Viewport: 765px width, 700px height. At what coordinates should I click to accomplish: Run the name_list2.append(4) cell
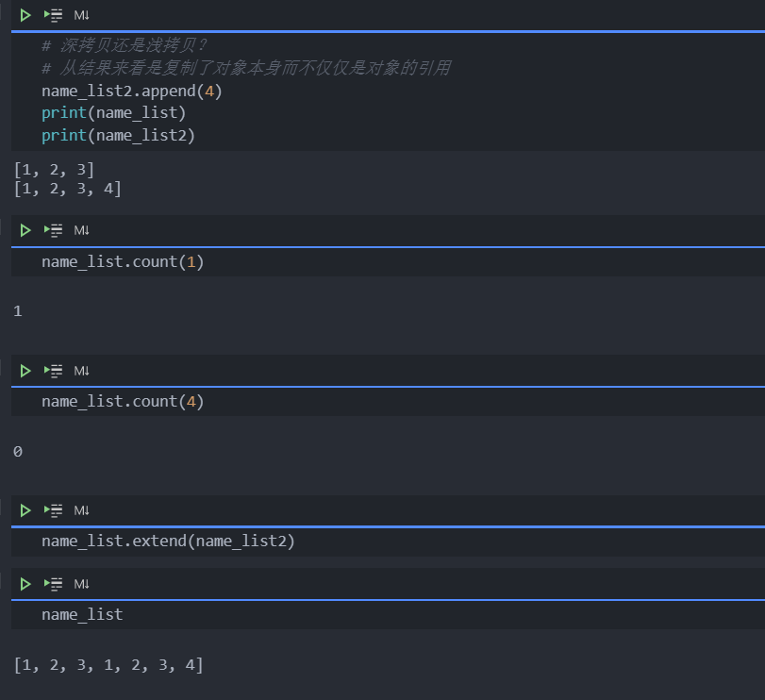(x=25, y=15)
